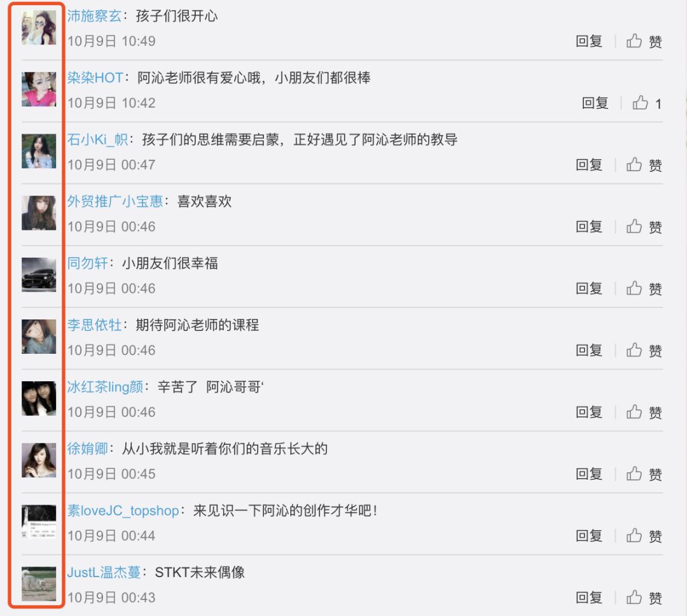Like 同勿轩's comment 小朋友们很幸福
Viewport: 687px width, 616px height.
pos(644,288)
